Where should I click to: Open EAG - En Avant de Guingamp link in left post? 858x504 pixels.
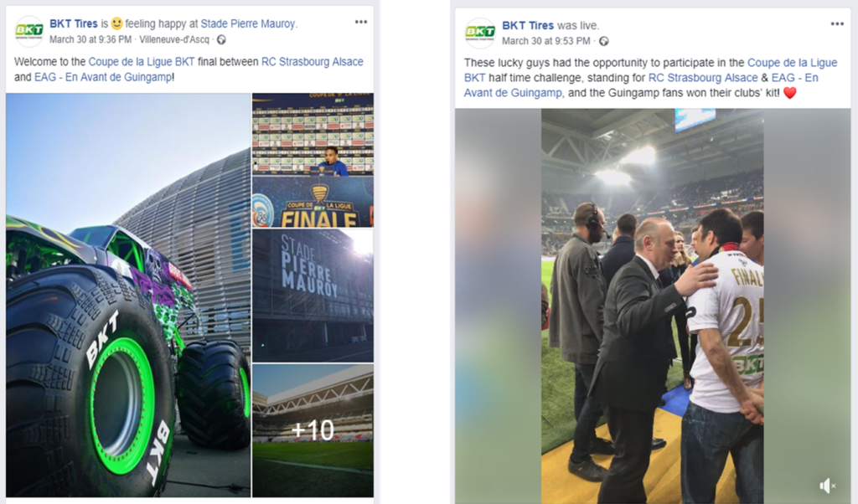tap(103, 77)
